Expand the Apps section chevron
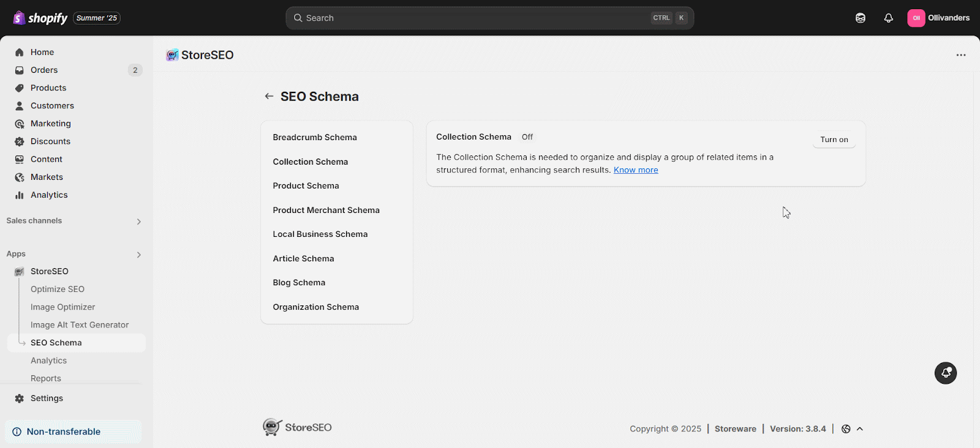The image size is (980, 448). (138, 255)
